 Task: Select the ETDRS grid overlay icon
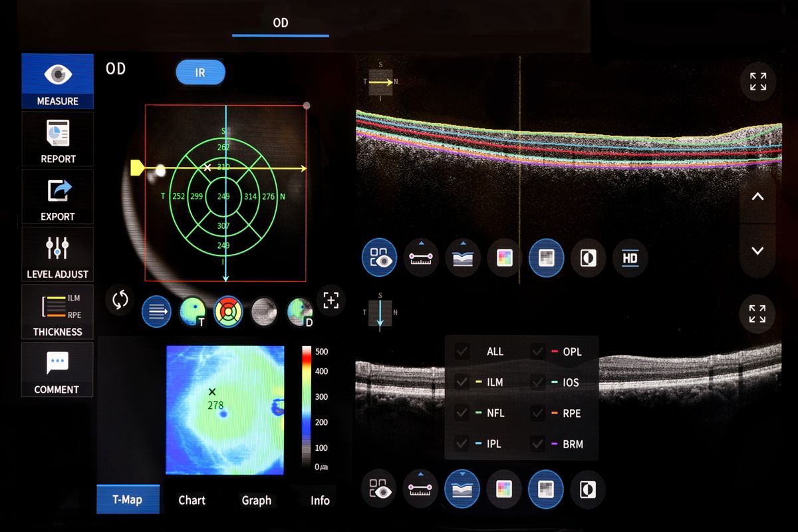tap(228, 311)
